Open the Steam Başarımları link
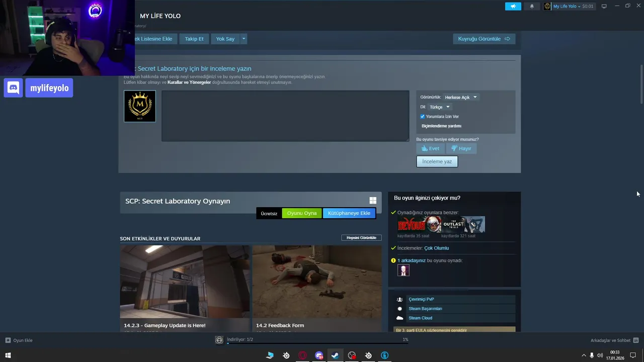This screenshot has width=644, height=362. (425, 309)
